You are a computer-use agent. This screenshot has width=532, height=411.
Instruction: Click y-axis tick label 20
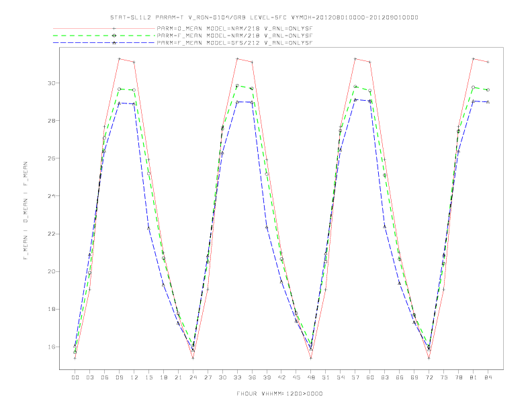52,271
